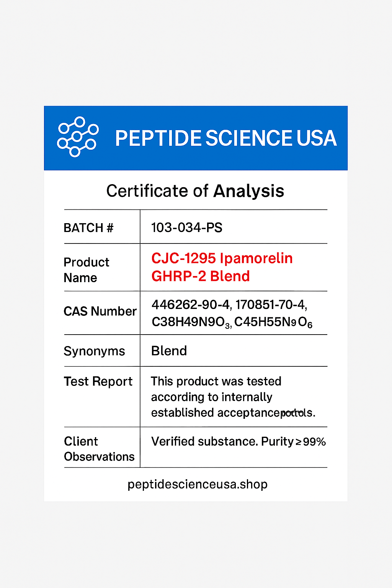Select Verified substance purity text
Screen dimensions: 392x588
click(238, 442)
